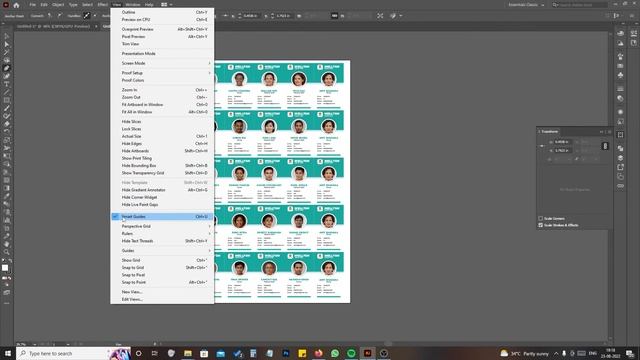Toggle Hide Corner Widget
The image size is (640, 360).
(x=162, y=197)
